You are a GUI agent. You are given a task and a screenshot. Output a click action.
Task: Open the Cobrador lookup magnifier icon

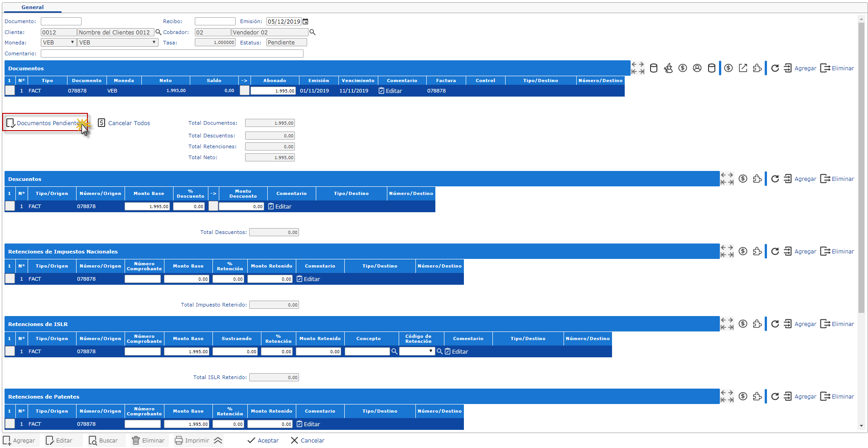(312, 32)
